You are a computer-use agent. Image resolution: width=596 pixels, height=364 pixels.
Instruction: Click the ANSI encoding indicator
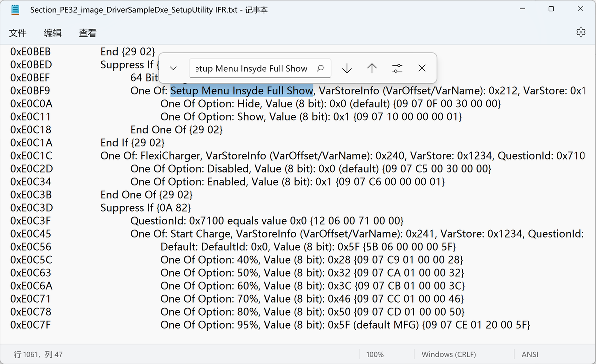(x=530, y=354)
